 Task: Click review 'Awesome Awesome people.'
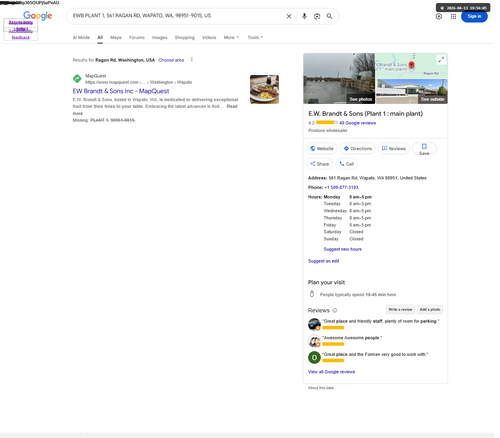(352, 338)
